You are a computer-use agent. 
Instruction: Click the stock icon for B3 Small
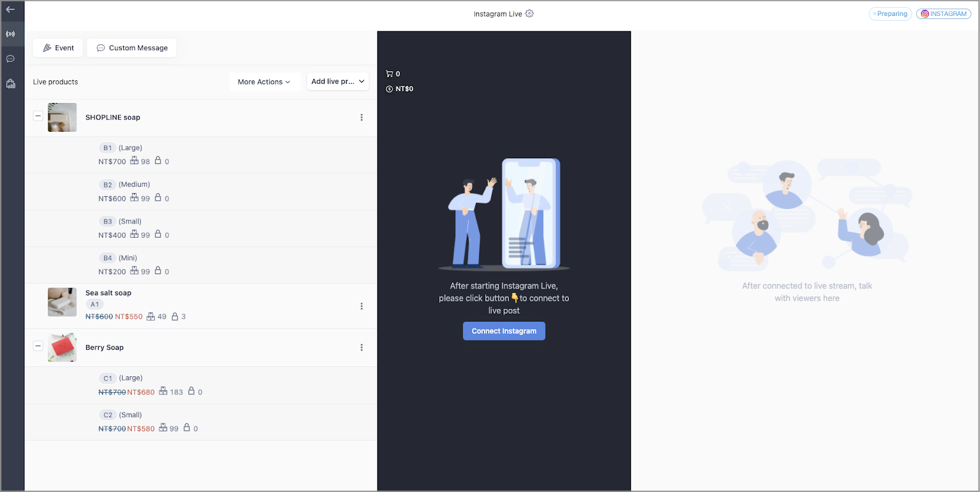(x=134, y=234)
